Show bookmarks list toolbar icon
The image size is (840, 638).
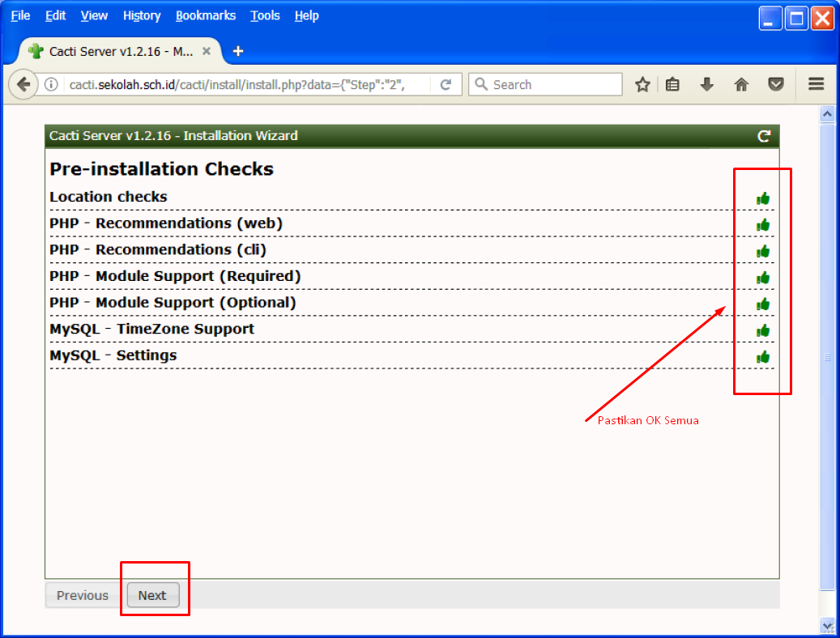672,84
